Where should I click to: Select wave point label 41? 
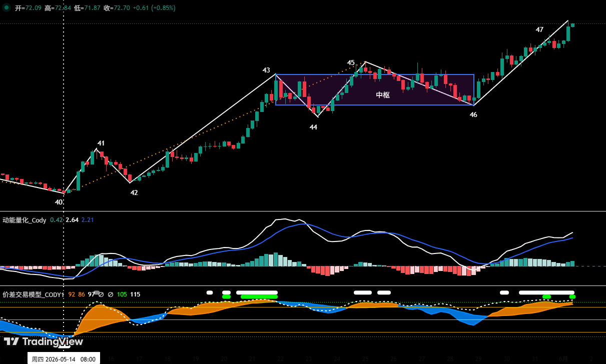pos(101,143)
